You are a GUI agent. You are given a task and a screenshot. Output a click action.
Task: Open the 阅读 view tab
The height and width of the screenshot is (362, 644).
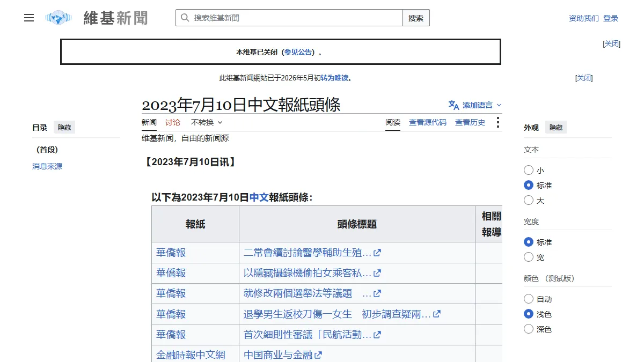coord(393,122)
